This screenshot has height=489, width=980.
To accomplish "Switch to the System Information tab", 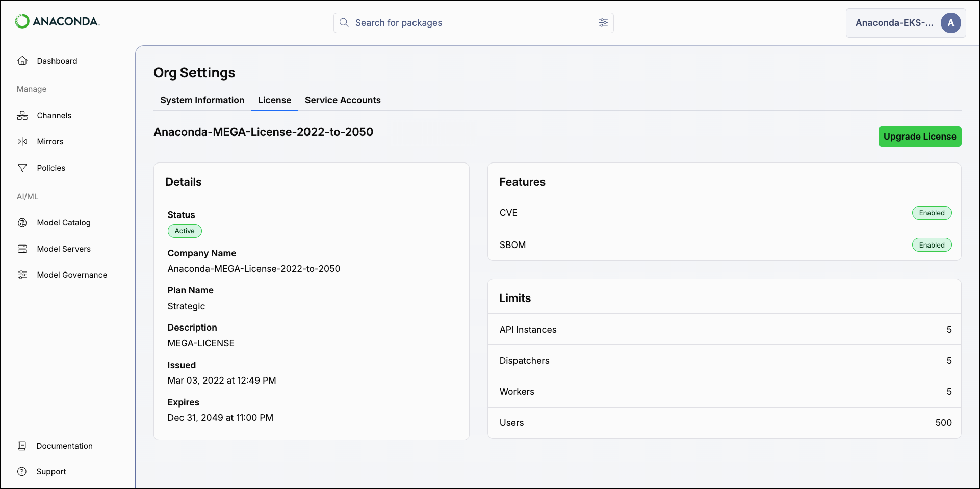I will (x=202, y=100).
